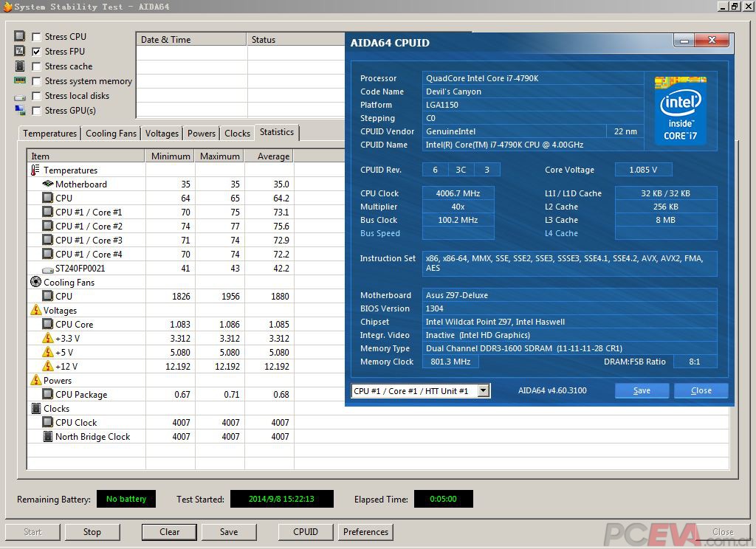The image size is (756, 549).
Task: Click the chip icon of CPU #1 / Core #3 row
Action: (x=48, y=240)
